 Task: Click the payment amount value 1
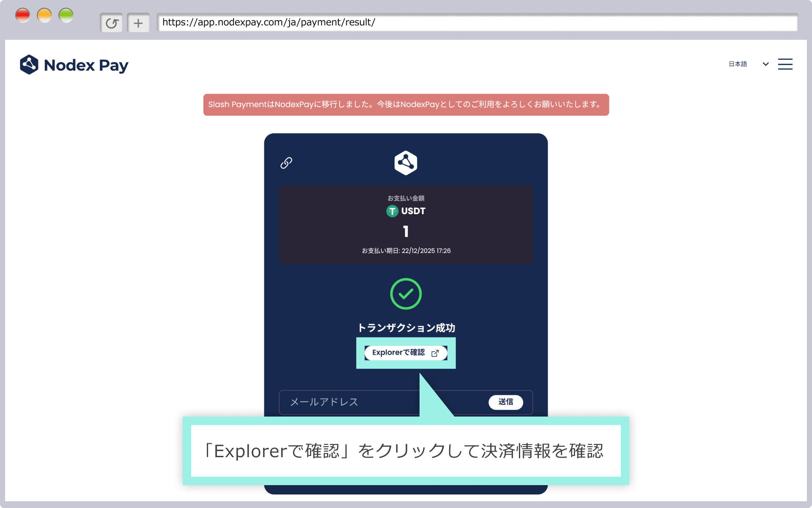tap(406, 231)
